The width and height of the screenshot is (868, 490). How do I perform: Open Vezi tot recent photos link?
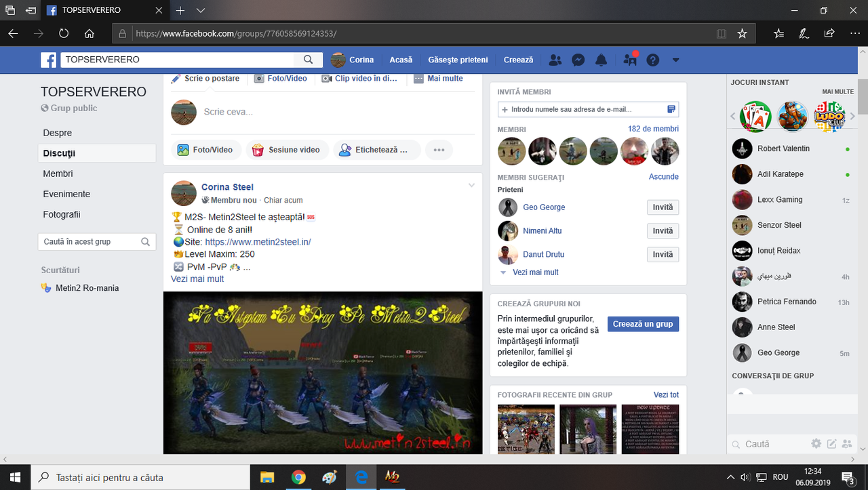point(666,394)
